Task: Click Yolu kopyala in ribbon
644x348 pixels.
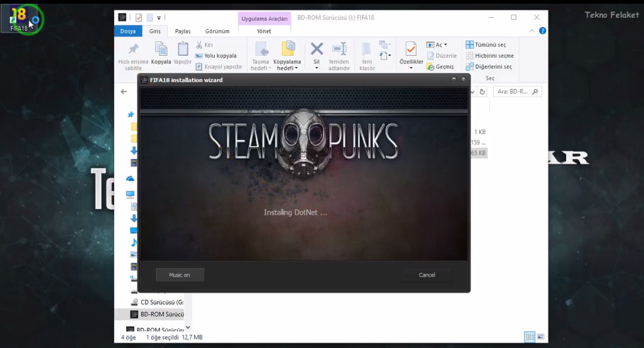Action: [x=216, y=56]
